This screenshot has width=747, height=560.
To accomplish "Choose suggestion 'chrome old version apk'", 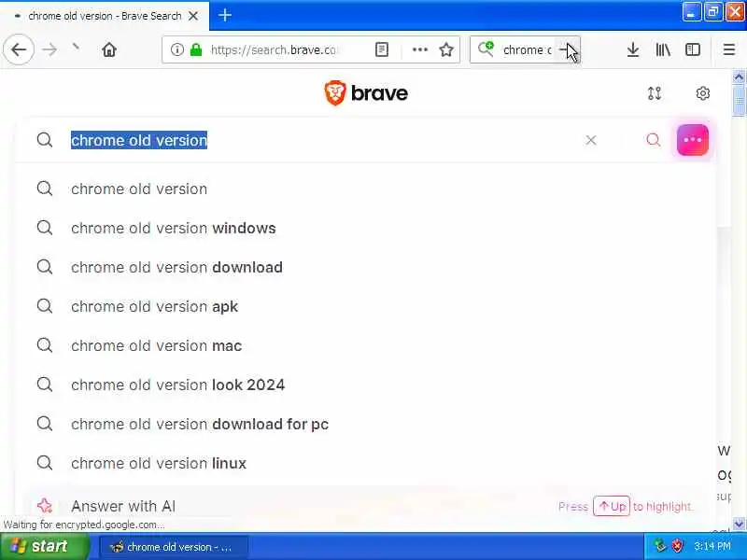I will (x=365, y=306).
